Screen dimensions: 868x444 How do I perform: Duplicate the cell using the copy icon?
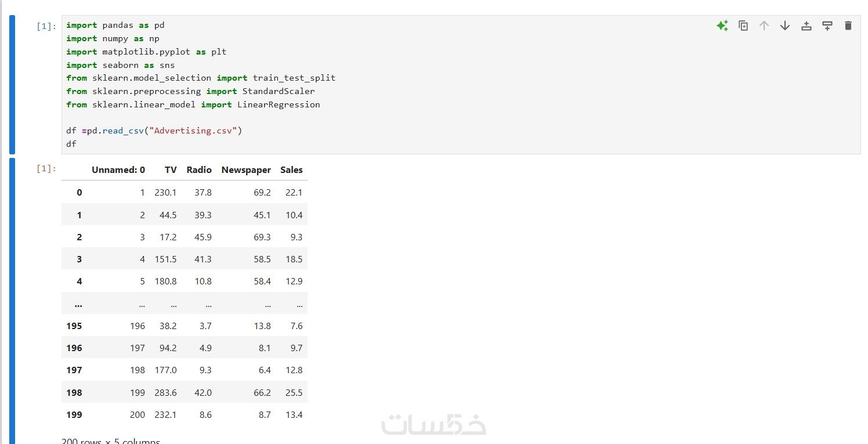(743, 26)
